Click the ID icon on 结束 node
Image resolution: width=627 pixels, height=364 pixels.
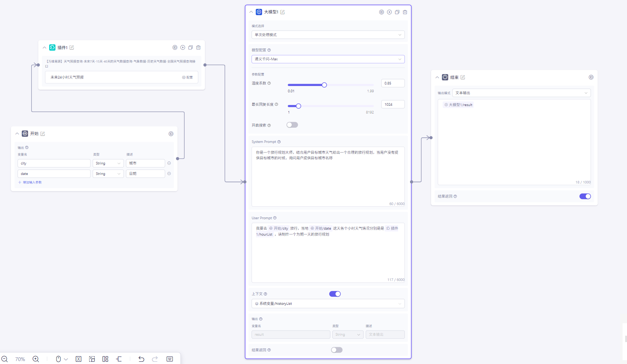pos(591,77)
